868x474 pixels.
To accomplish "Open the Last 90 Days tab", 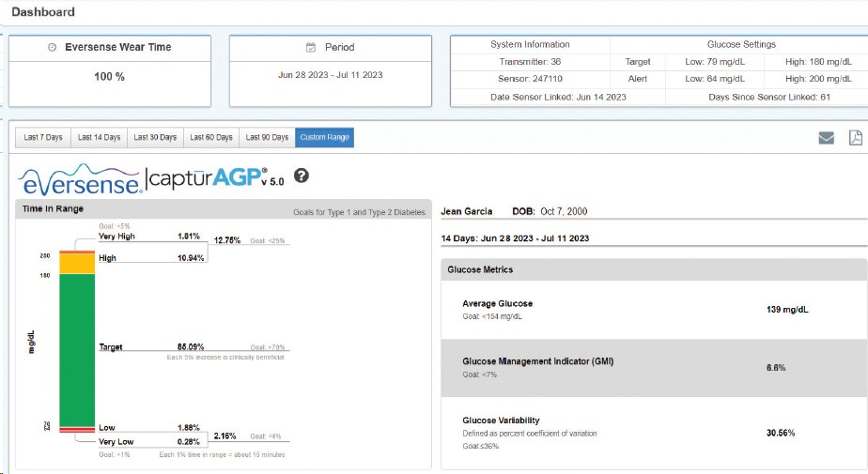I will point(267,138).
